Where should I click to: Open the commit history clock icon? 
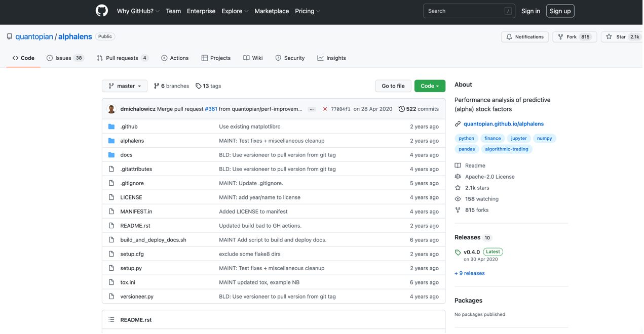401,109
